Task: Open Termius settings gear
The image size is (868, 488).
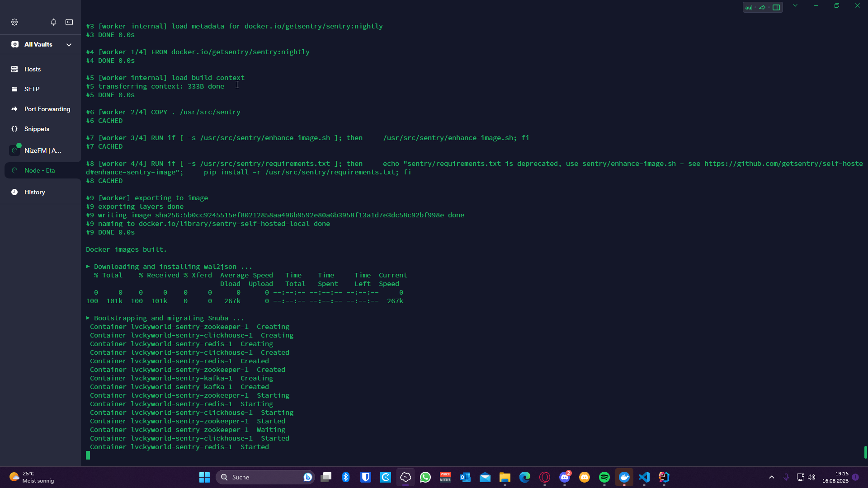Action: (14, 22)
